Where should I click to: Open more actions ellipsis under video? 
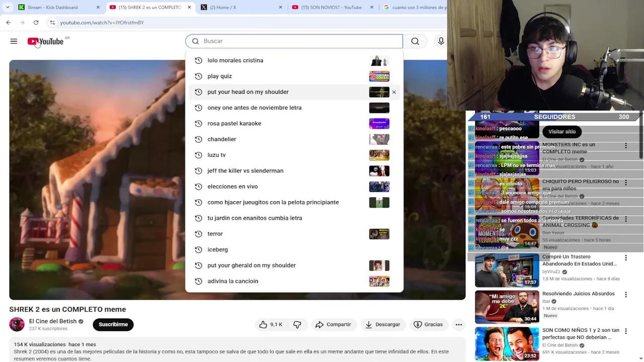pyautogui.click(x=459, y=324)
